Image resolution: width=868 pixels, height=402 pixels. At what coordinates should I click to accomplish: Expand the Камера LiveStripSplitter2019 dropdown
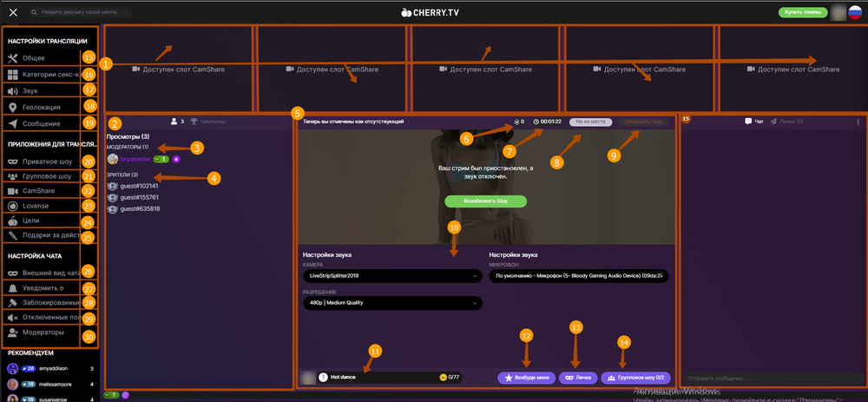(392, 275)
